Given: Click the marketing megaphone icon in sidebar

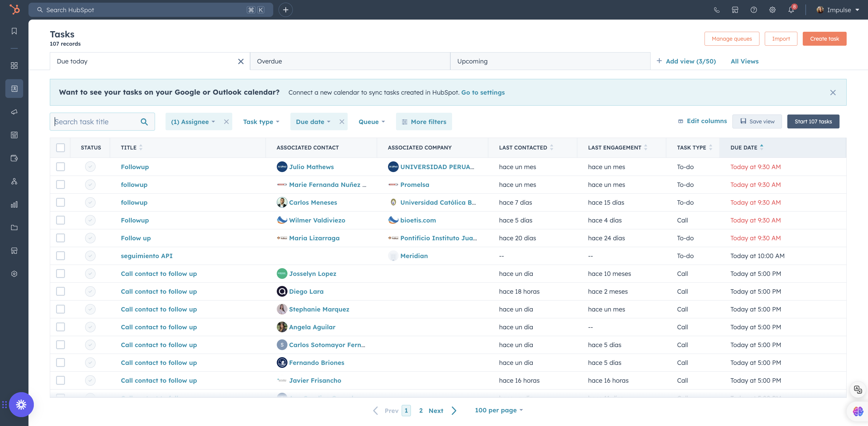Looking at the screenshot, I should [x=14, y=112].
